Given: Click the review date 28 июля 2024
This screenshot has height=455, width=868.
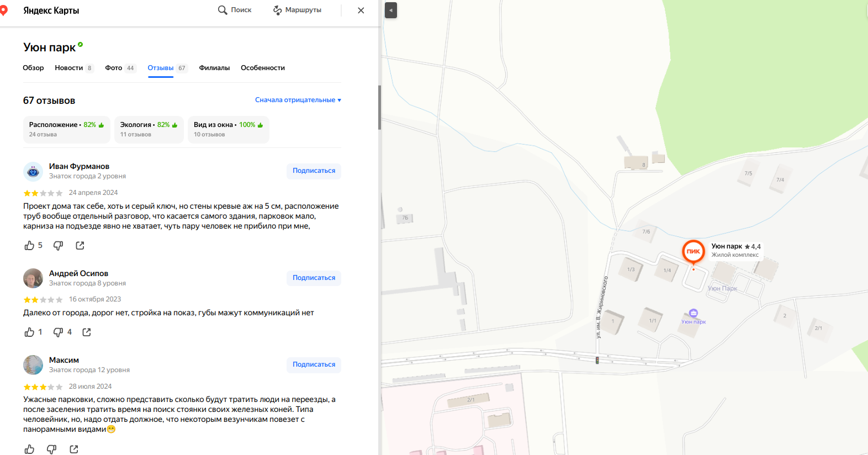Looking at the screenshot, I should coord(91,387).
